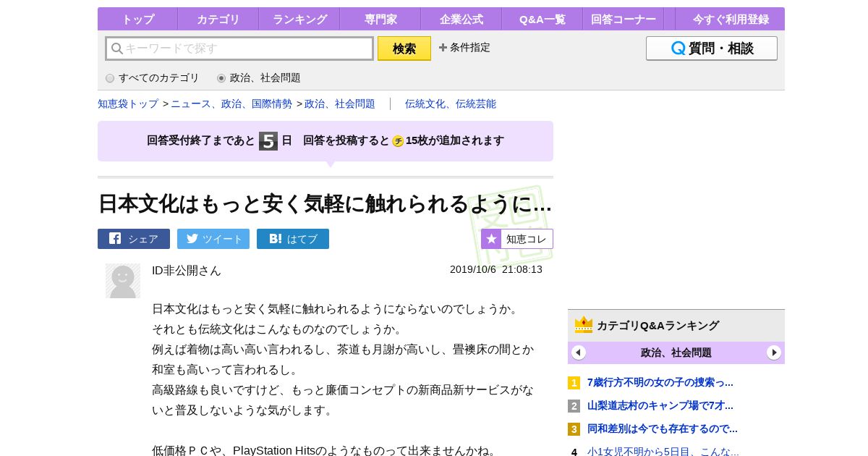Viewport: 868px width, 456px height.
Task: Click the magnifier icon in the search box
Action: (x=116, y=48)
